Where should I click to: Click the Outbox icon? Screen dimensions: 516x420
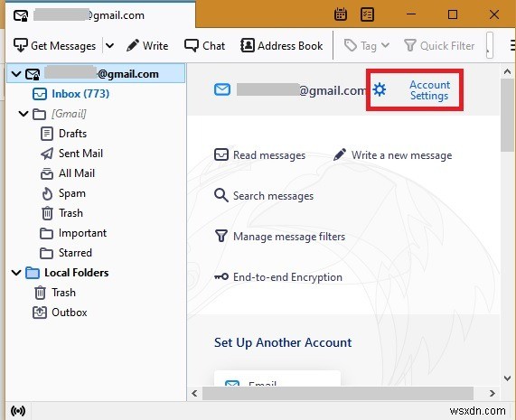pos(40,313)
